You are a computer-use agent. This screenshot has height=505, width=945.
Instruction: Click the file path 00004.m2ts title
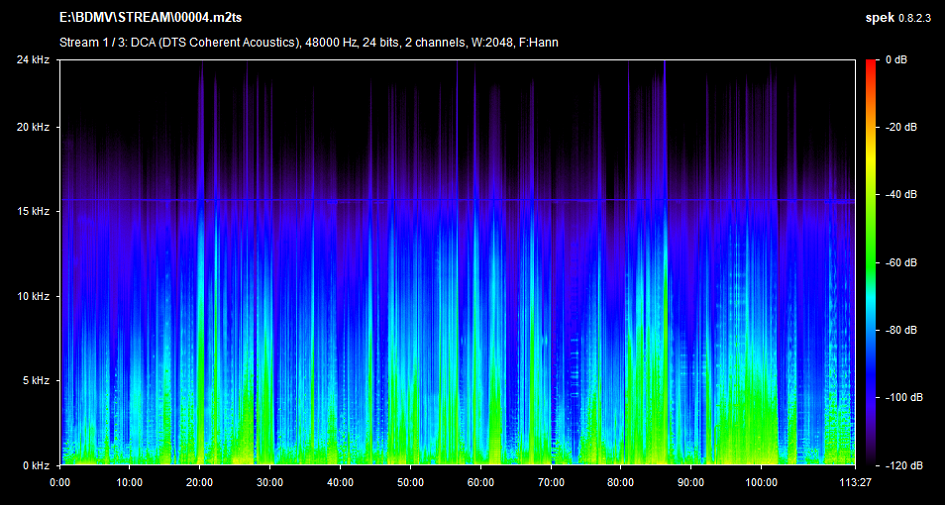151,18
